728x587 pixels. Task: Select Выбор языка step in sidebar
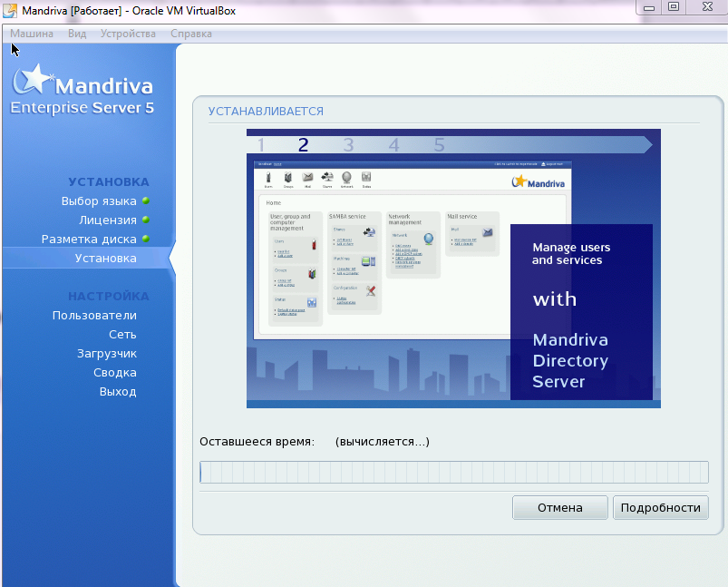99,201
